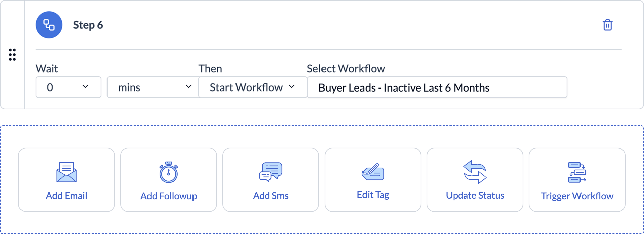Click the Add Email text label

pyautogui.click(x=67, y=196)
